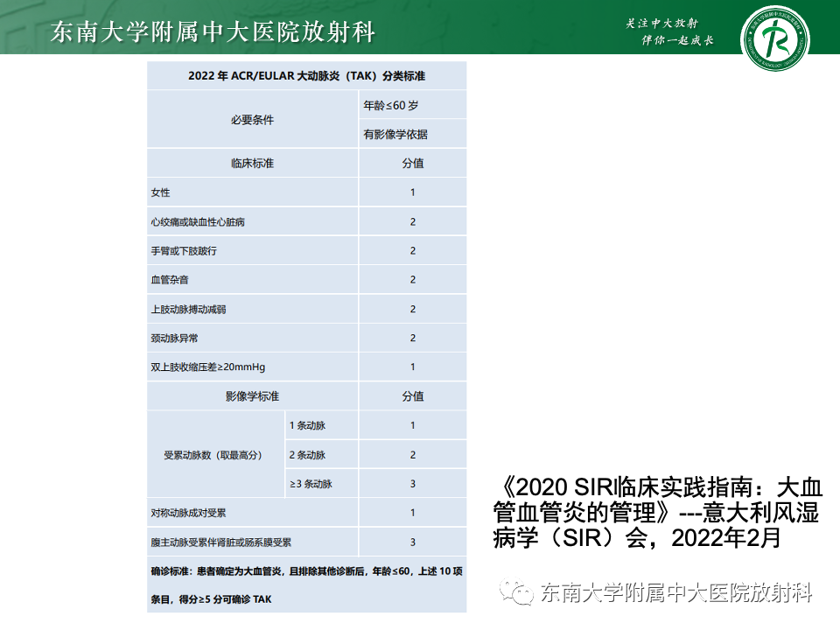Select the 血管杂音 row label
The image size is (840, 630).
pos(170,280)
